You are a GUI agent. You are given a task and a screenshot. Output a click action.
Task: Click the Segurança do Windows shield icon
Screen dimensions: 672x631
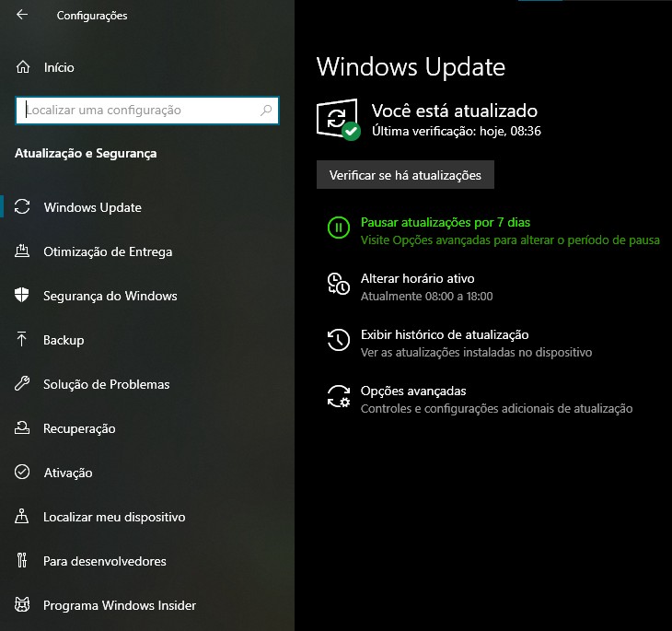pyautogui.click(x=21, y=295)
